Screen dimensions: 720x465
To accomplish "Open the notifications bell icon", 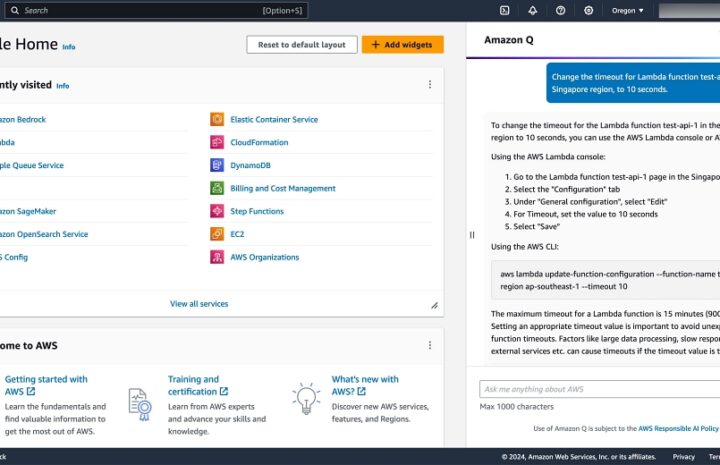I will pos(533,11).
